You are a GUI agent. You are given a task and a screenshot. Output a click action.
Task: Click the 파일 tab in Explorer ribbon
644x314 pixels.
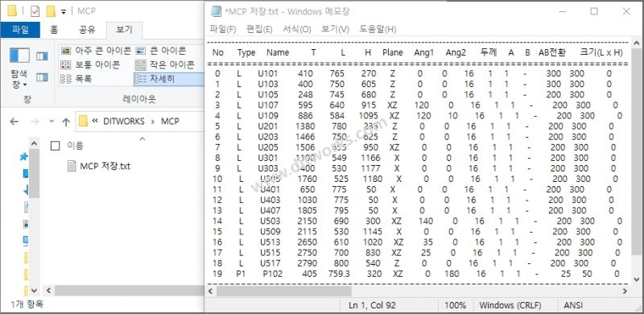point(20,30)
